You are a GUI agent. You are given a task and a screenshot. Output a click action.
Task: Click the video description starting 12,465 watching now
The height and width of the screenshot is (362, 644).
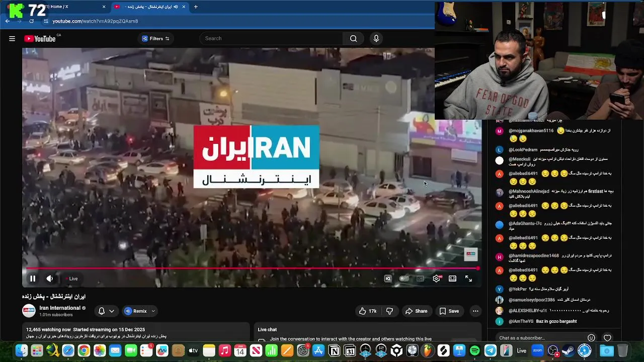(x=136, y=333)
